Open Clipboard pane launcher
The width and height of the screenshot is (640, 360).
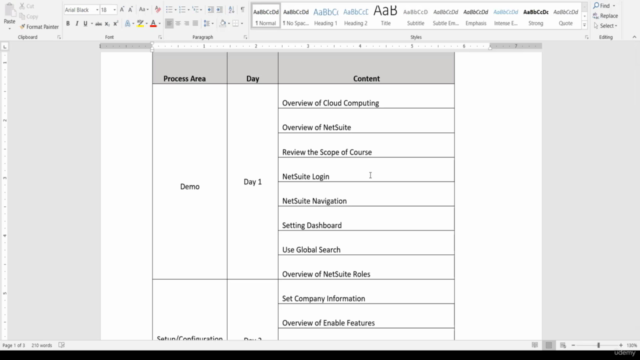59,37
